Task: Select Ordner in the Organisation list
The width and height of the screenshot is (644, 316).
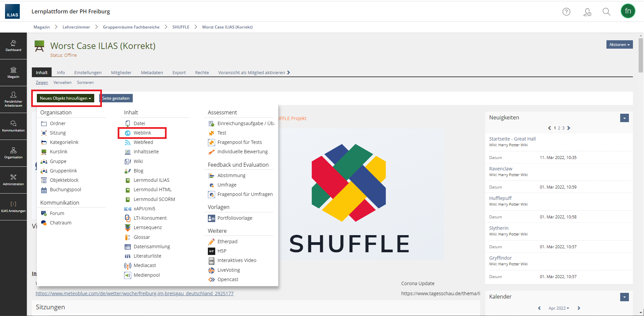Action: pos(58,123)
